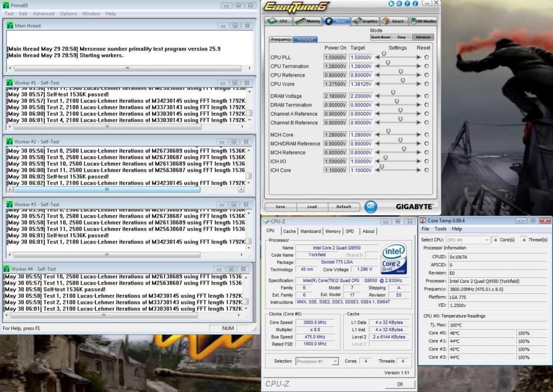Select the CPU Termination reset radio button

click(x=426, y=66)
